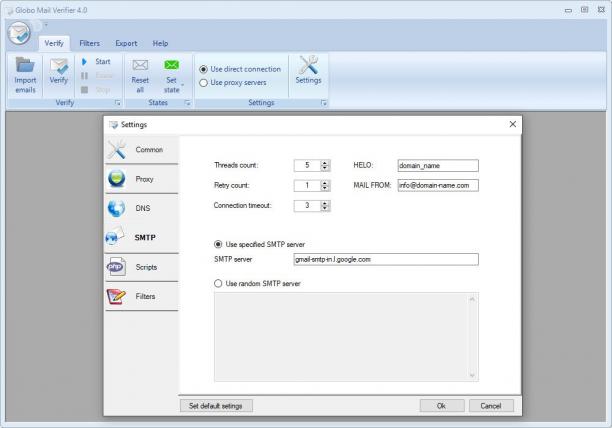
Task: Expand the Verify group dialog launcher
Action: tap(117, 103)
